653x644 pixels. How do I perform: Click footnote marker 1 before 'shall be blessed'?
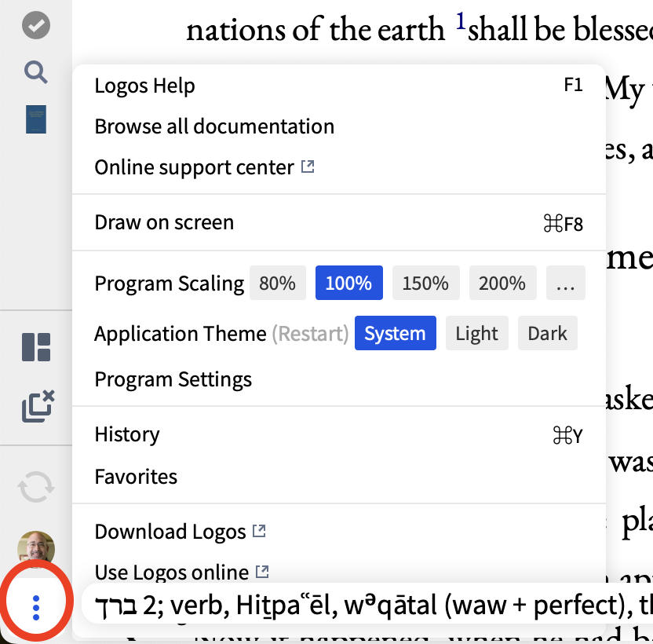[x=461, y=21]
